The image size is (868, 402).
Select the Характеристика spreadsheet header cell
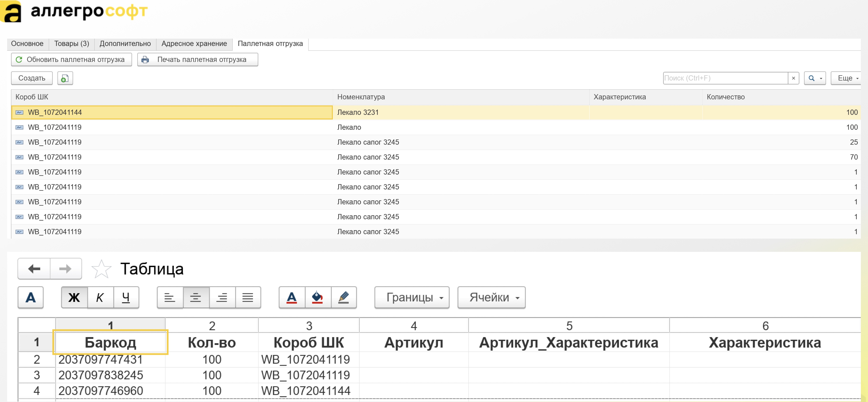[x=765, y=342]
